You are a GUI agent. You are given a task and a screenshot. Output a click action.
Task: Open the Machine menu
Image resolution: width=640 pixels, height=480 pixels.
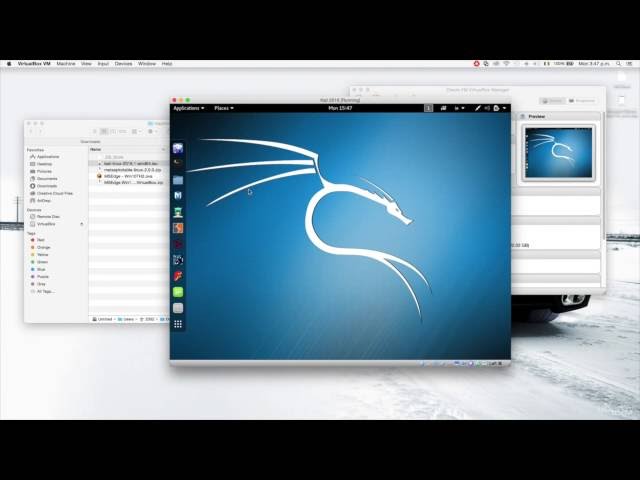pos(66,64)
